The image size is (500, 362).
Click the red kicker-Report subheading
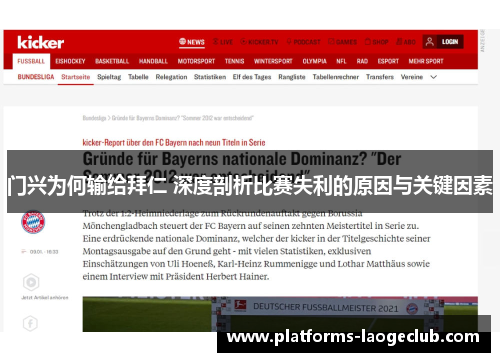pyautogui.click(x=174, y=143)
